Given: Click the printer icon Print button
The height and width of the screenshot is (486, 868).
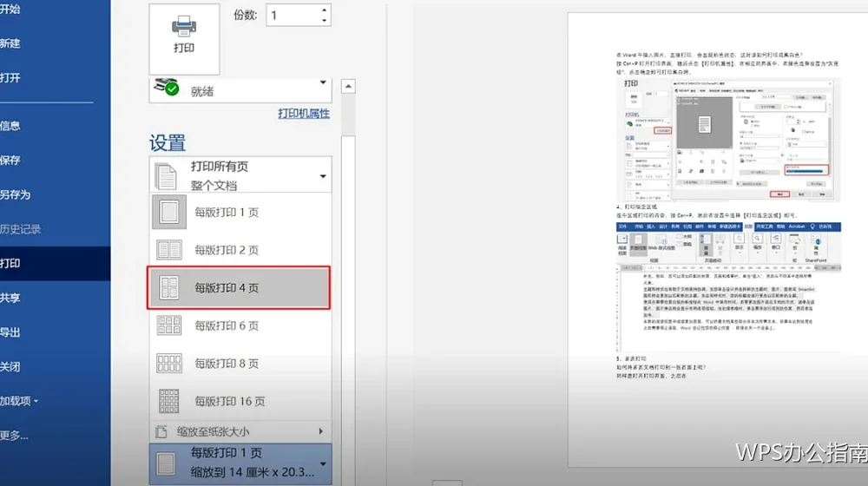Looking at the screenshot, I should tap(184, 39).
